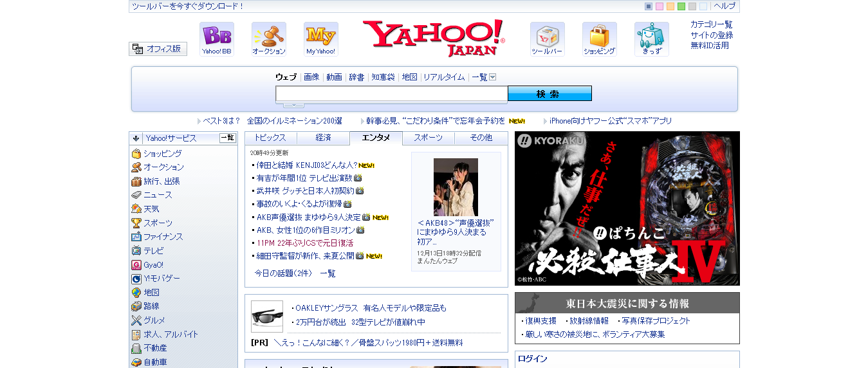Open the 無料ID活用 link
This screenshot has height=368, width=868.
point(710,45)
